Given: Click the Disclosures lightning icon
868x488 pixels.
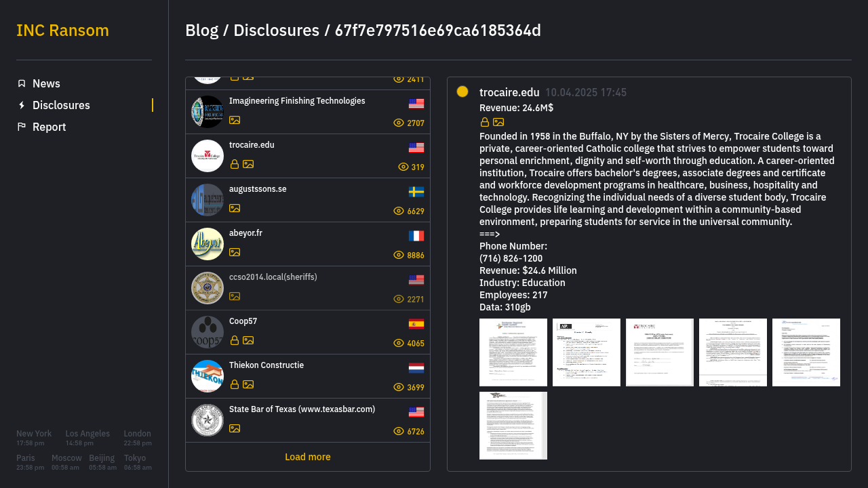Looking at the screenshot, I should 22,105.
